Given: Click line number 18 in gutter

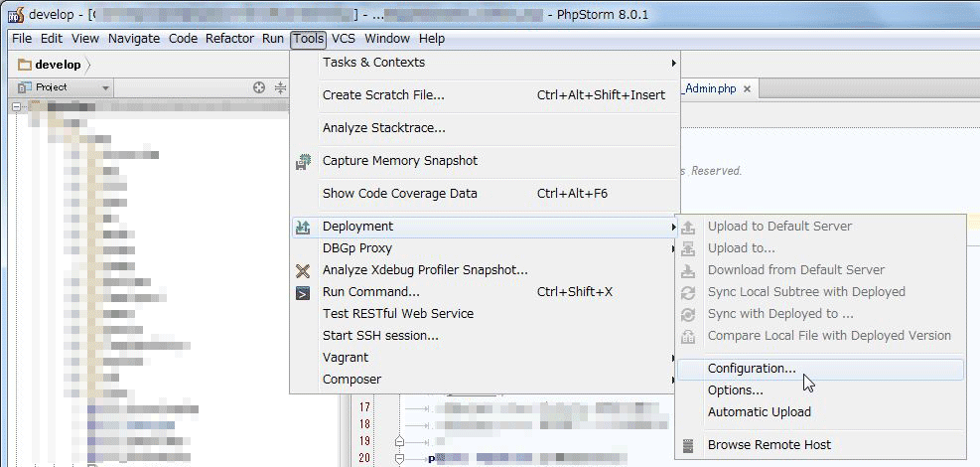Looking at the screenshot, I should pos(364,424).
